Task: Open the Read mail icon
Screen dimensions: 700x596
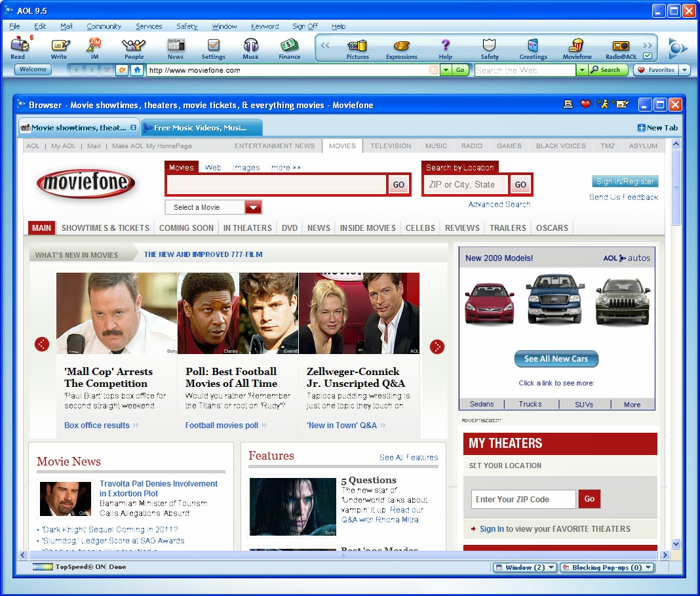Action: click(19, 47)
